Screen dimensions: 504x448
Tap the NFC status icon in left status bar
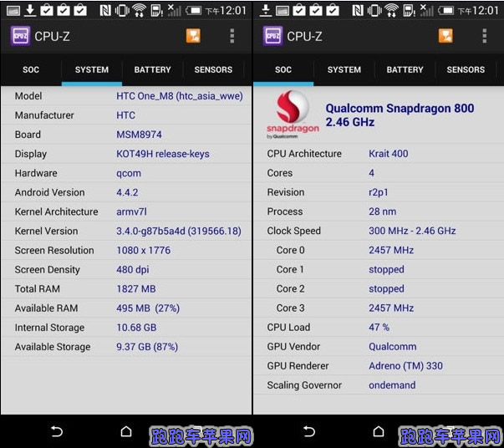click(x=105, y=11)
